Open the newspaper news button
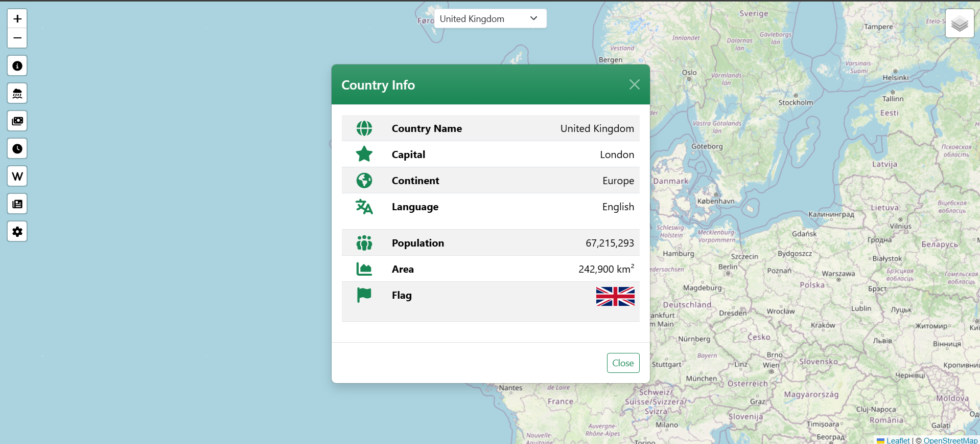The height and width of the screenshot is (444, 980). pos(17,204)
